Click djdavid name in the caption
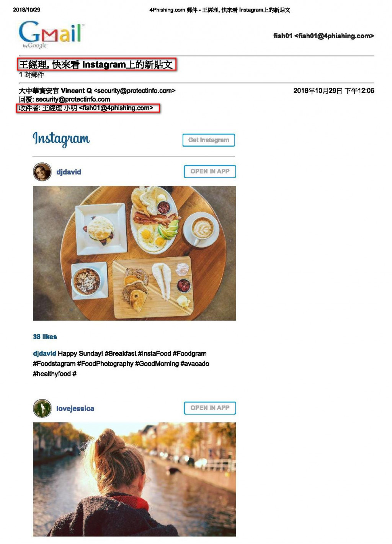Viewport: 392px width, 544px height. tap(44, 353)
